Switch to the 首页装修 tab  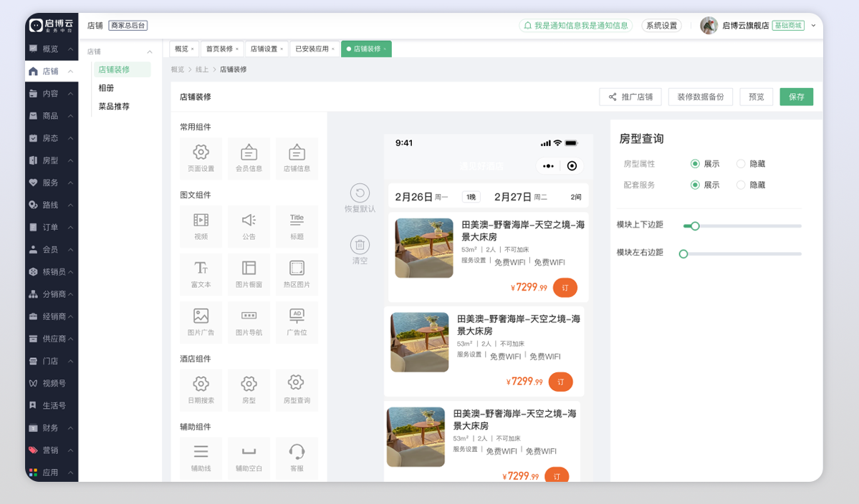pos(219,49)
